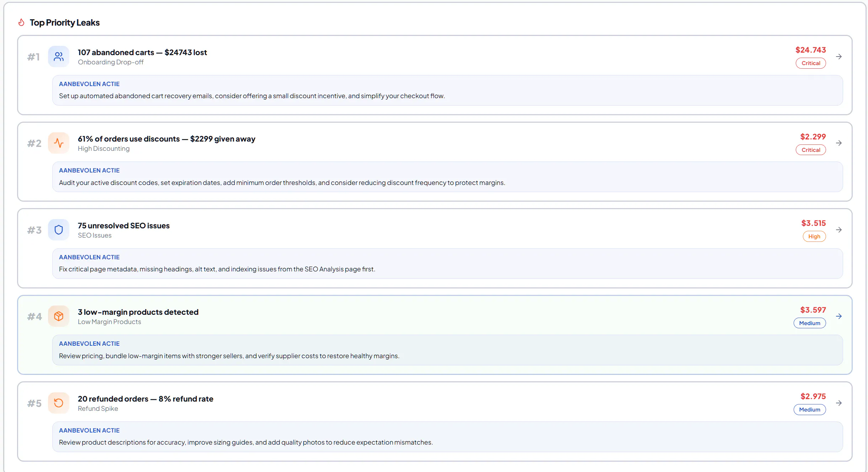Click the flame icon beside Top Priority Leaks
Screen dimensions: 868x472
pyautogui.click(x=21, y=22)
